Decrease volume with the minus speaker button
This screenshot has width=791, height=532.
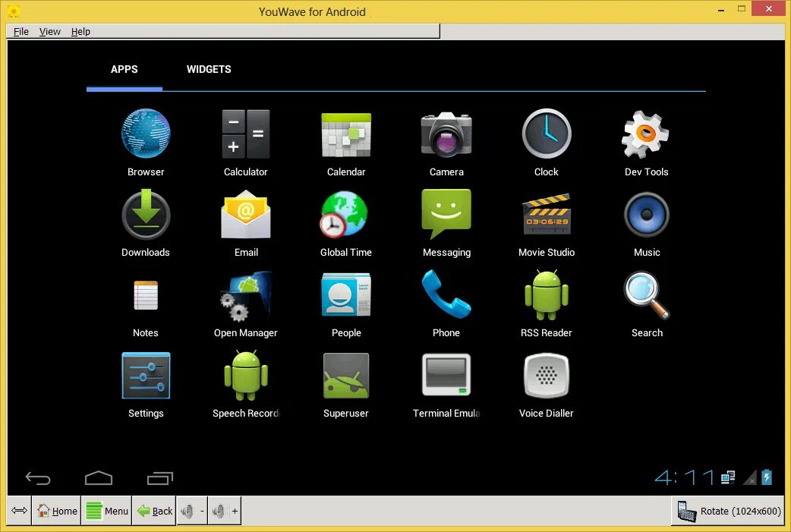tap(192, 511)
